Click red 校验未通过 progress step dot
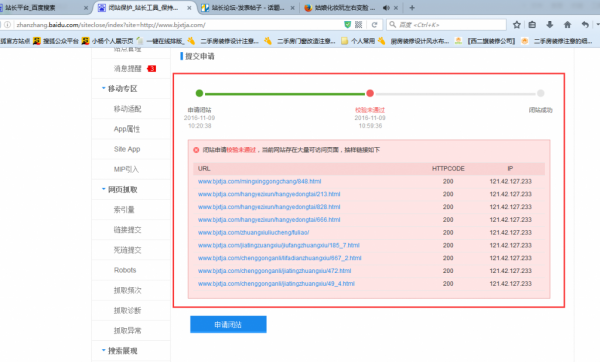This screenshot has height=362, width=600. [370, 93]
